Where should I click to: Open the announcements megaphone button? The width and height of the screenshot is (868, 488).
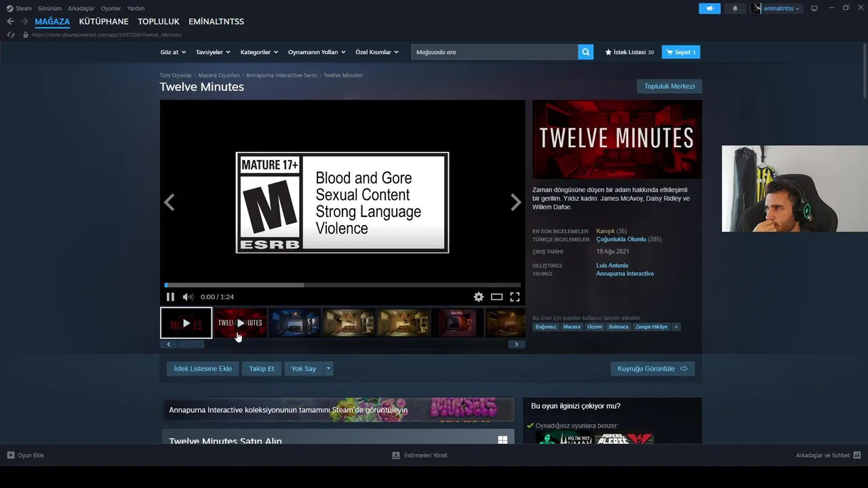tap(709, 8)
